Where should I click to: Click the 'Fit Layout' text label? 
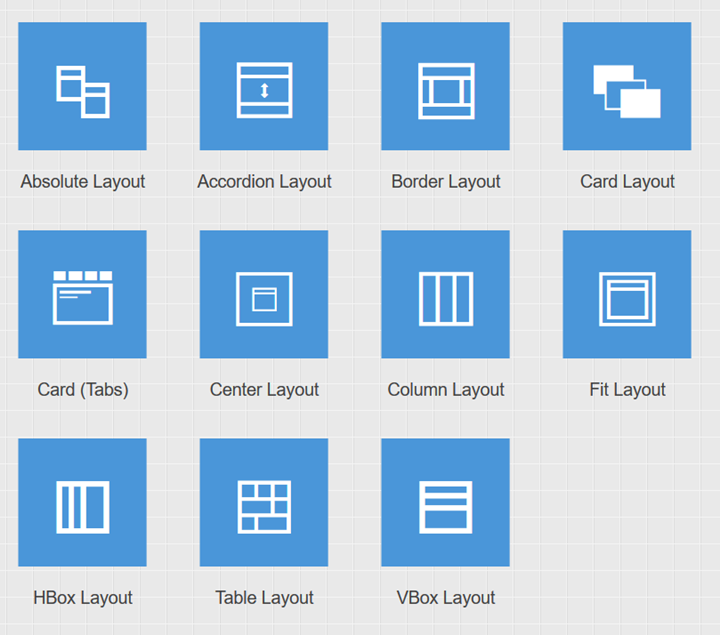pyautogui.click(x=627, y=390)
